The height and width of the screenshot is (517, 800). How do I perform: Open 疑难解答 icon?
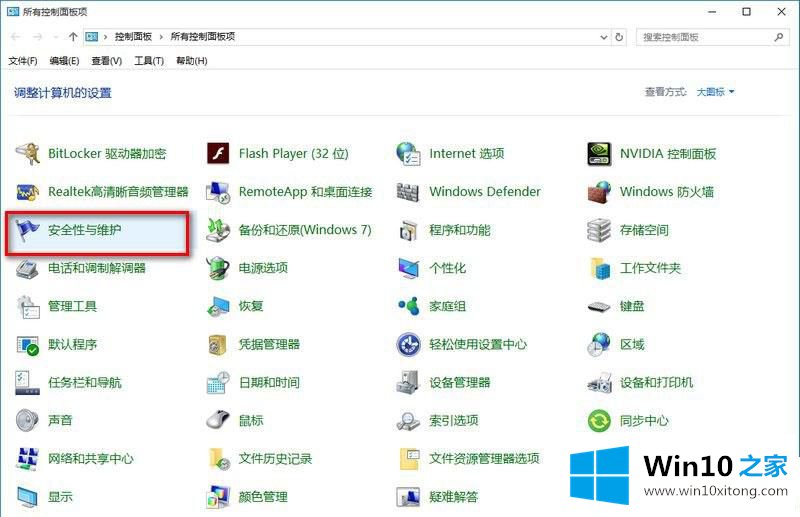point(408,497)
